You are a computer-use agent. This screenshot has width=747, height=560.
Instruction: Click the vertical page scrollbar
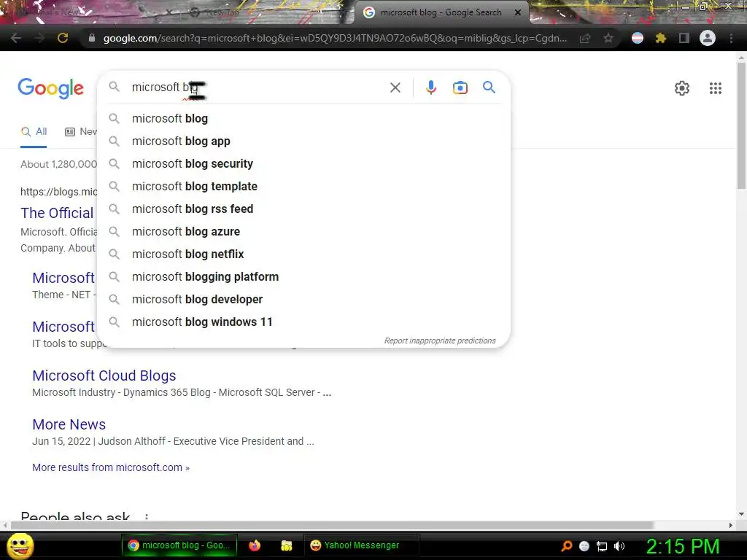[741, 126]
